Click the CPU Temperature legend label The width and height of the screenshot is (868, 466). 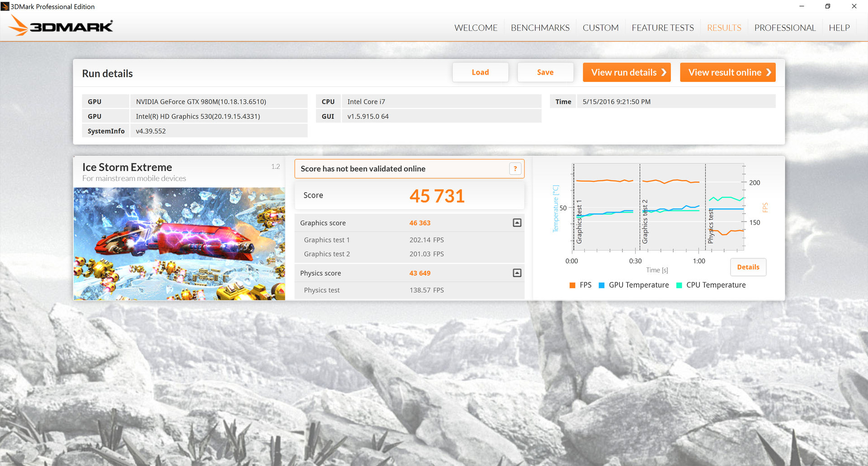(716, 285)
